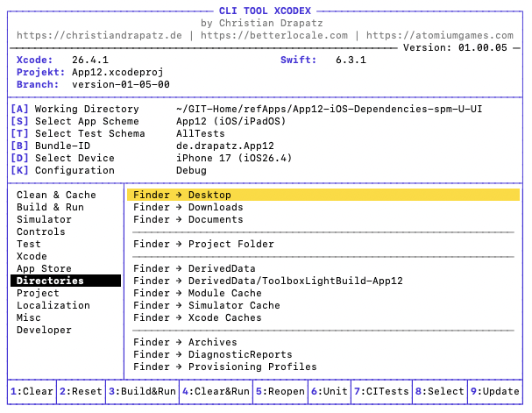Select Finder → DerivedData/ToolboxLightBuild-App12
The image size is (532, 413).
coord(268,281)
